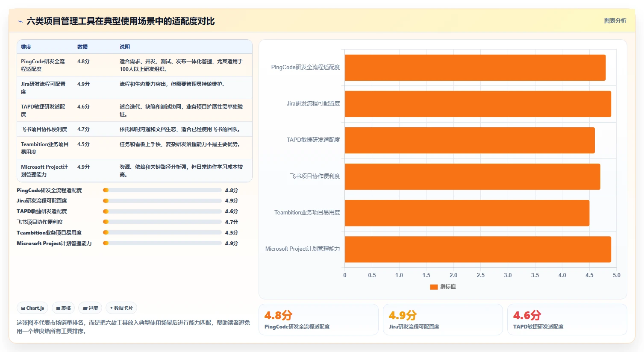The width and height of the screenshot is (644, 352).
Task: Select table cell Microsoft Project计划管理能力
Action: click(x=44, y=170)
